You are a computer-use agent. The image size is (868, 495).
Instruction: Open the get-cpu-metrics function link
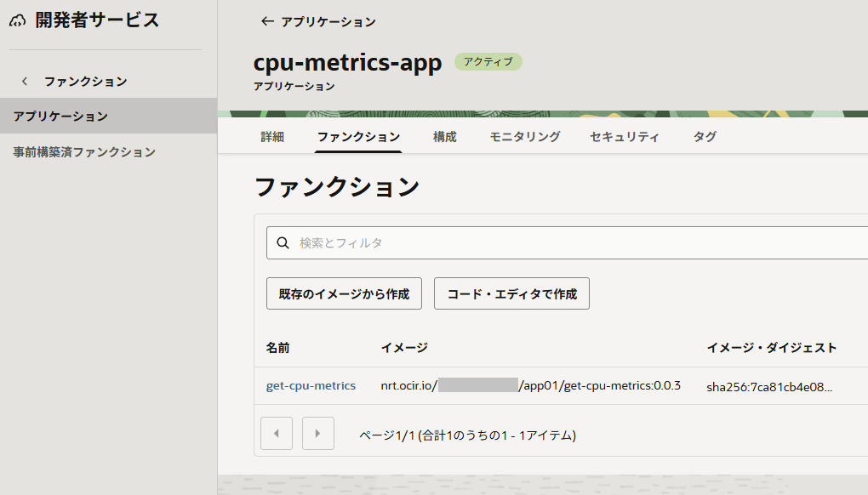point(311,386)
